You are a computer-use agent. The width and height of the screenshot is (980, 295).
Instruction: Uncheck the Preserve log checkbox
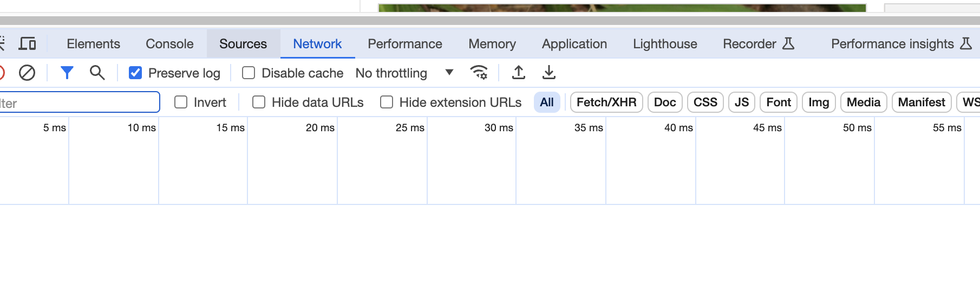click(135, 73)
